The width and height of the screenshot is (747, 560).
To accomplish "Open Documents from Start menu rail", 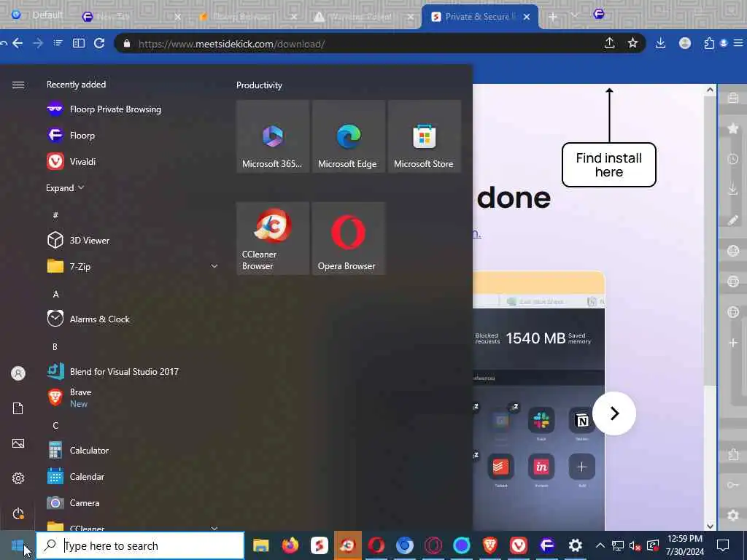I will [x=18, y=408].
